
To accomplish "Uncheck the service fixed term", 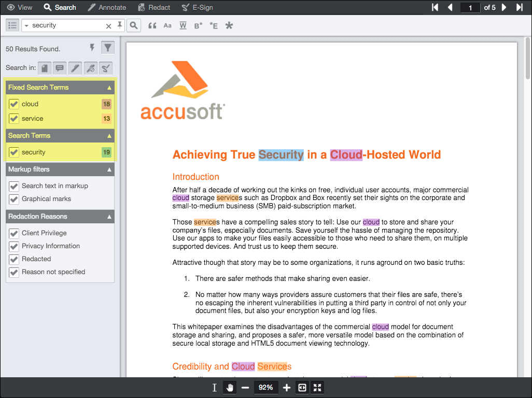I will [x=14, y=119].
